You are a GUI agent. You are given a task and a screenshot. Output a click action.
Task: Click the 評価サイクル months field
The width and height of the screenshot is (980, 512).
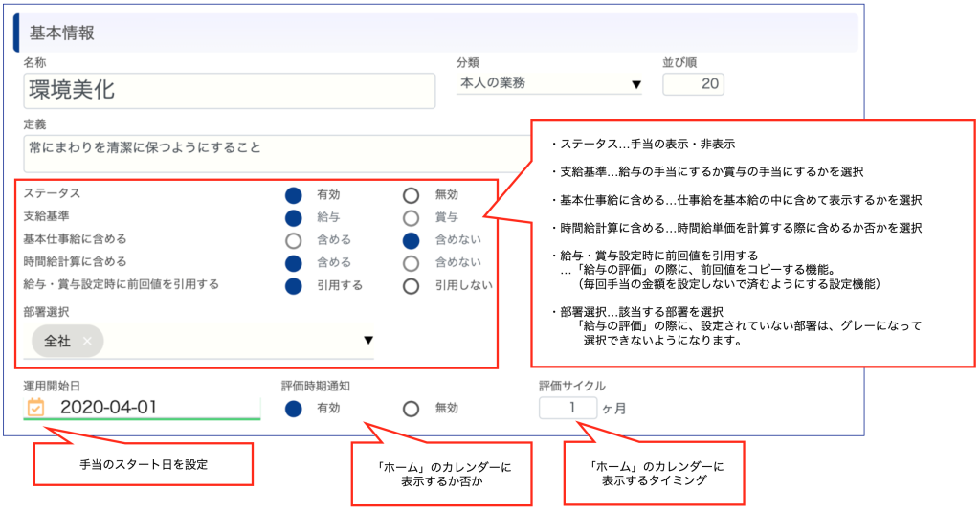click(568, 409)
